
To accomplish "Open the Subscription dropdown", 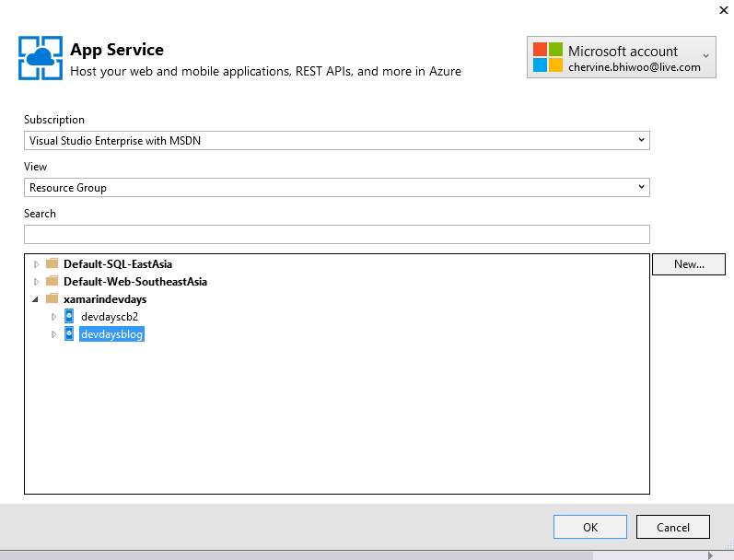I will coord(336,141).
